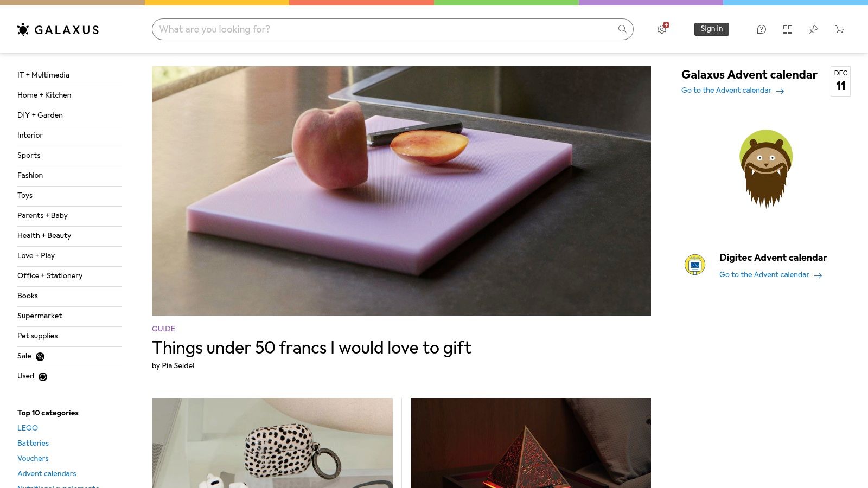This screenshot has height=488, width=868.
Task: Open the country settings gear icon
Action: [662, 29]
